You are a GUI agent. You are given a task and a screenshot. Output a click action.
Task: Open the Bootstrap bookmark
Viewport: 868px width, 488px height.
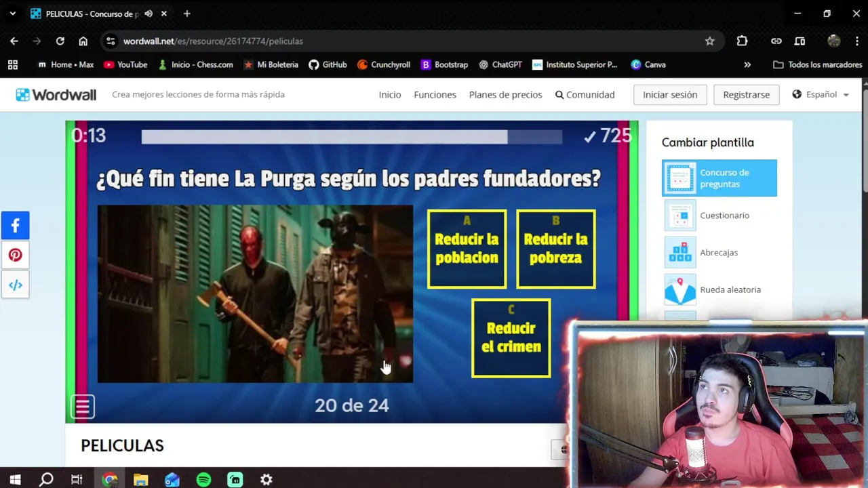pos(445,64)
